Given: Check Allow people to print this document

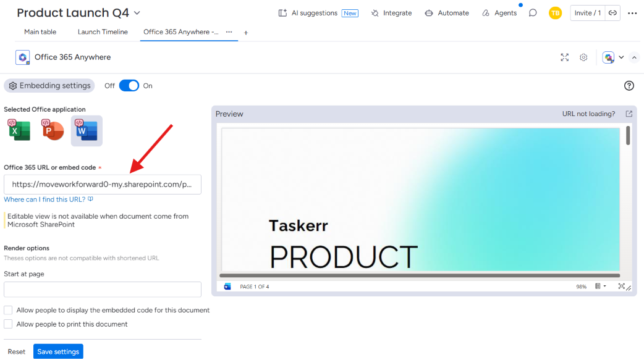Looking at the screenshot, I should click(8, 324).
